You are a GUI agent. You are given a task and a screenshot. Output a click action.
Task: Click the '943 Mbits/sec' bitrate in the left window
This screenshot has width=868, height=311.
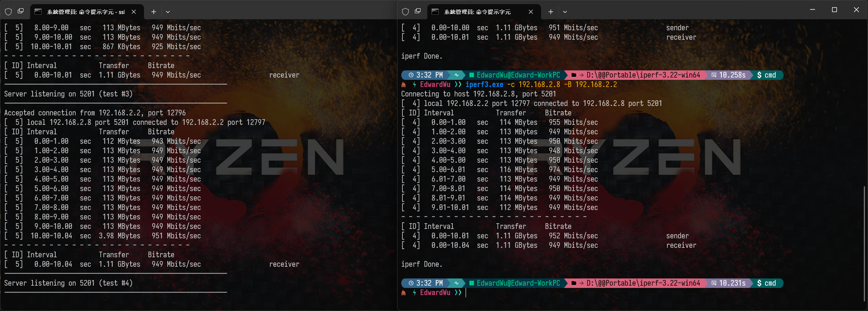coord(176,141)
